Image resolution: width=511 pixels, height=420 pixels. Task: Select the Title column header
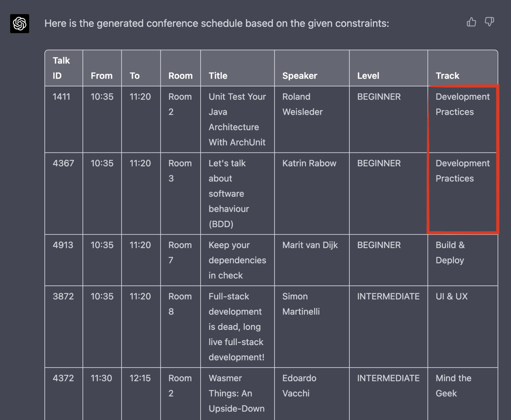(218, 76)
